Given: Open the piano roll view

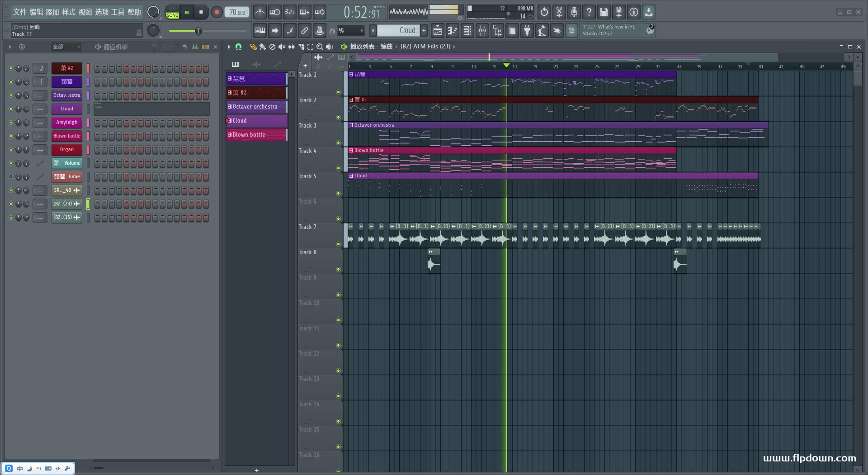Looking at the screenshot, I should tap(452, 31).
